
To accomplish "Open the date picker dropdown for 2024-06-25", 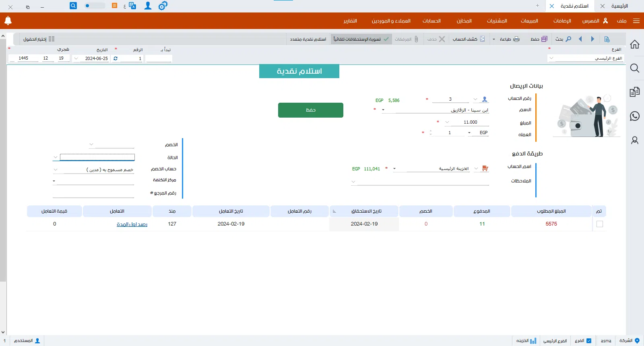I will 76,58.
